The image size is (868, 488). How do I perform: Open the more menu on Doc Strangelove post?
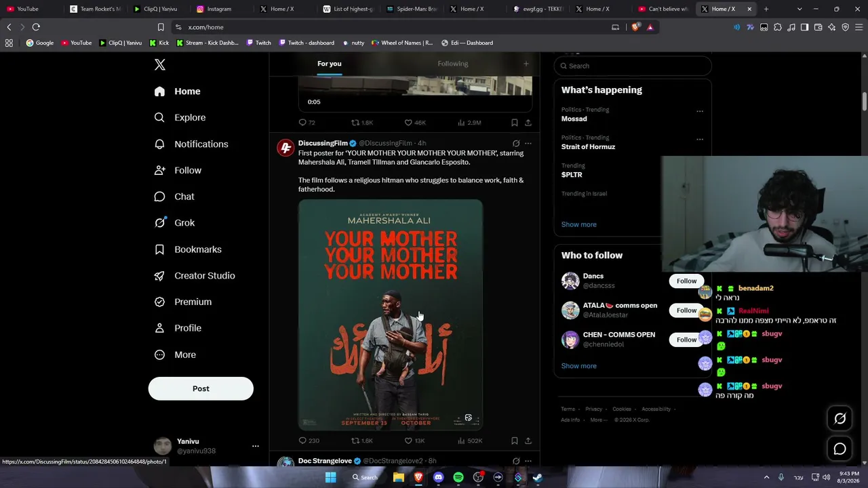(x=528, y=461)
